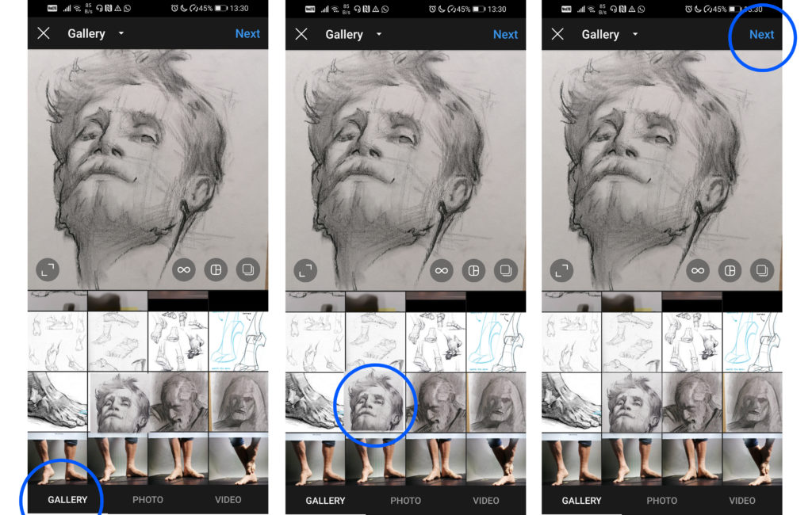812x515 pixels.
Task: Switch to VIDEO tab in left screenshot
Action: (x=228, y=499)
